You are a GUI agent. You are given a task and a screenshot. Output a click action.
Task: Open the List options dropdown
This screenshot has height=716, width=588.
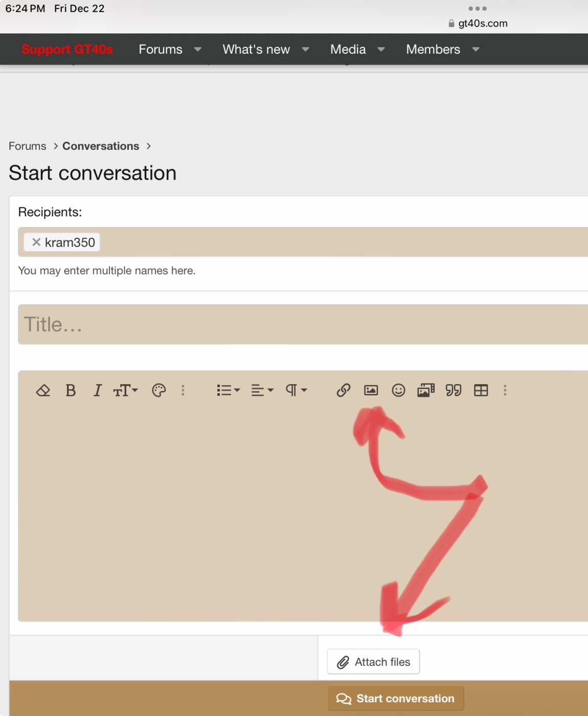228,391
